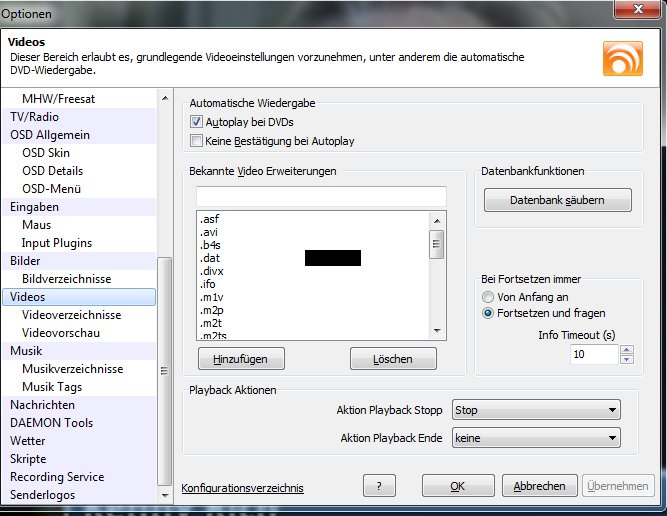Select .divx extension entry
This screenshot has height=516, width=667.
(313, 271)
